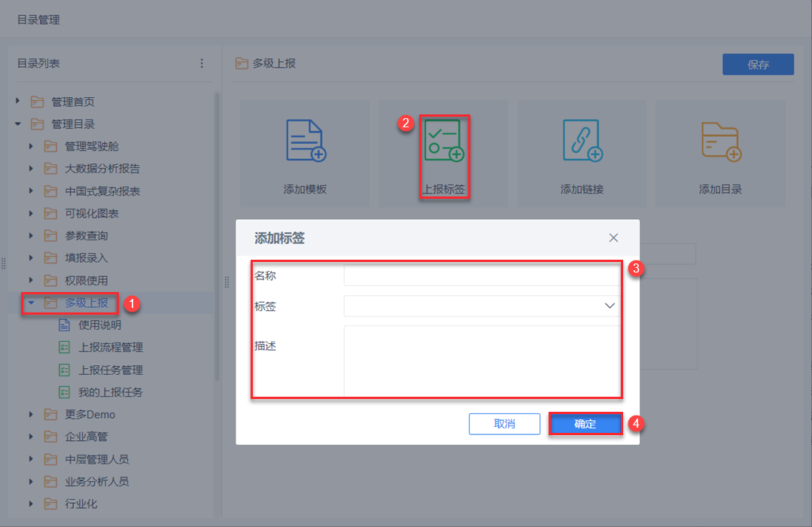Viewport: 812px width, 527px height.
Task: Click the 多级上报 folder icon in tree
Action: click(x=50, y=303)
